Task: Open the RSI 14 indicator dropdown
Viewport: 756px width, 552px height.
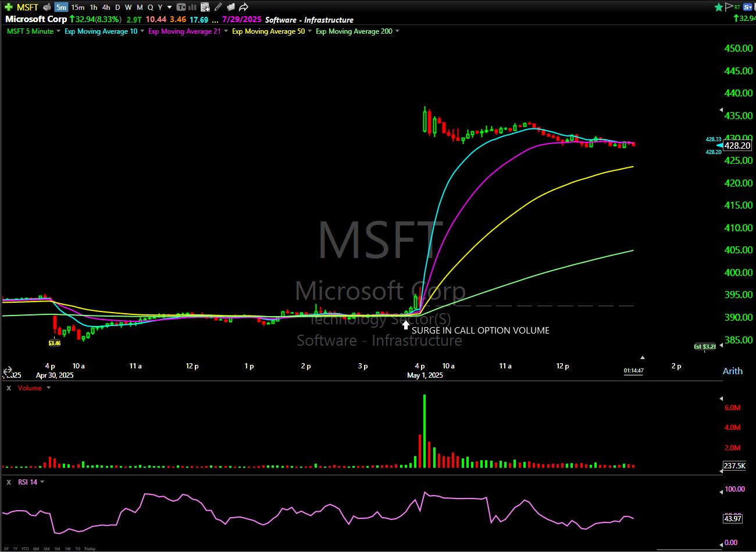Action: (42, 482)
